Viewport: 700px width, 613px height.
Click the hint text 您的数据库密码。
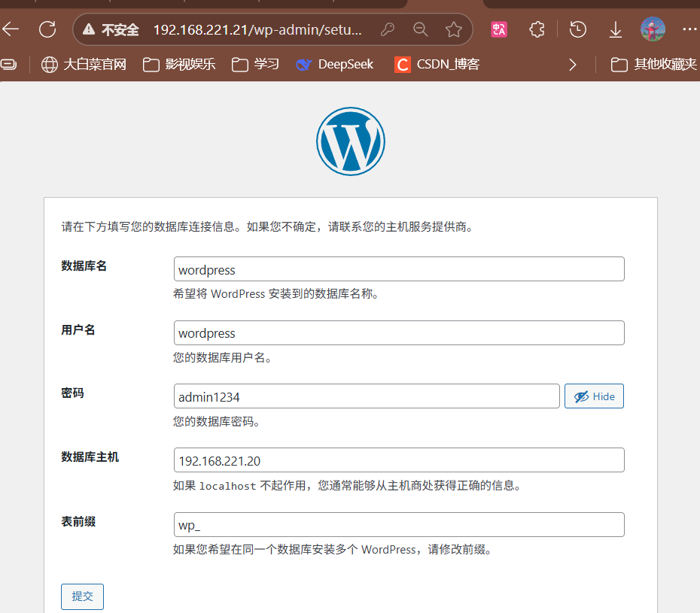tap(218, 421)
